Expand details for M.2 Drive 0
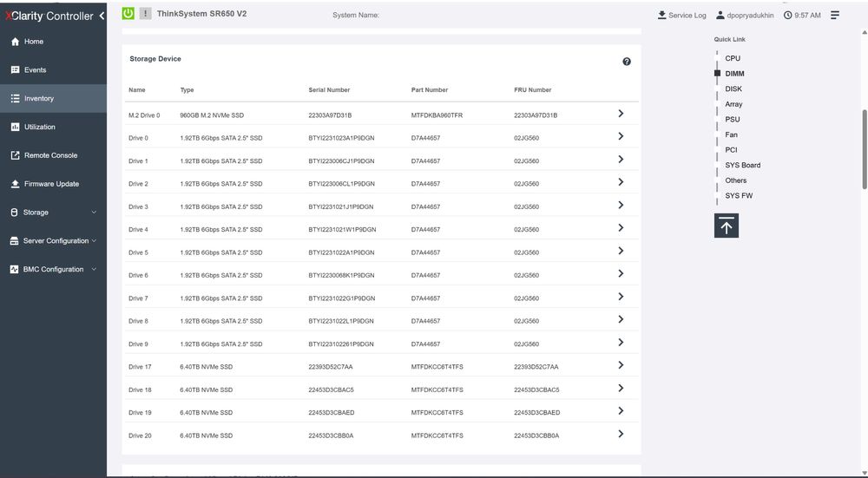The image size is (868, 478). pyautogui.click(x=621, y=114)
